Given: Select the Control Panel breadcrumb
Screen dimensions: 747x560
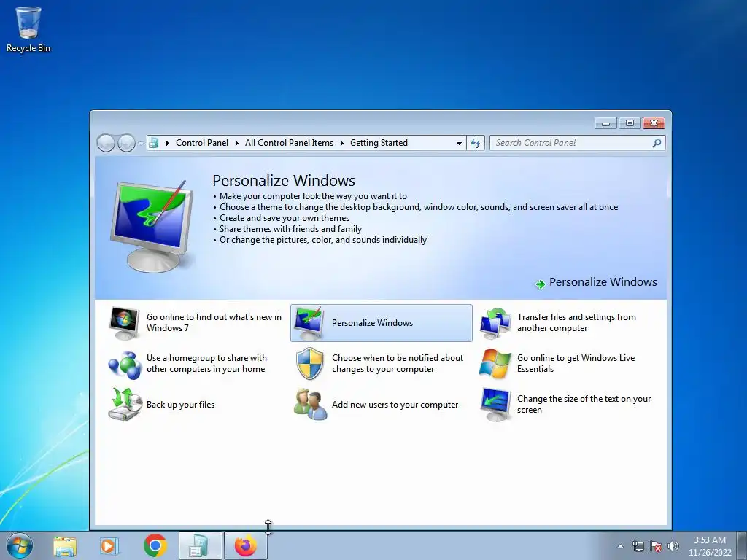Looking at the screenshot, I should 202,143.
